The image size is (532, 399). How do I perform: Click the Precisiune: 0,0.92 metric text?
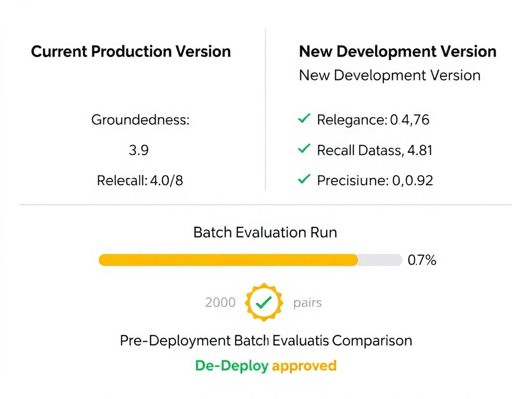[x=375, y=180]
